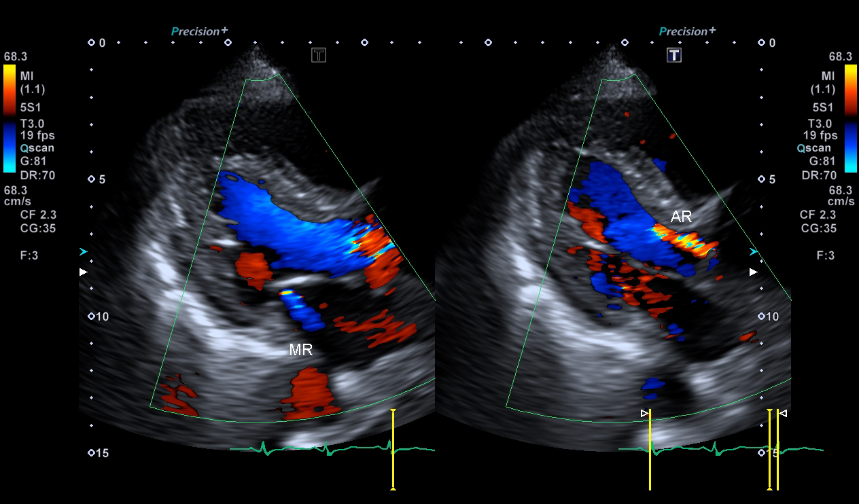Click the left-pointing triangle beside far-right ECG cursor
The width and height of the screenshot is (859, 504).
pos(783,413)
